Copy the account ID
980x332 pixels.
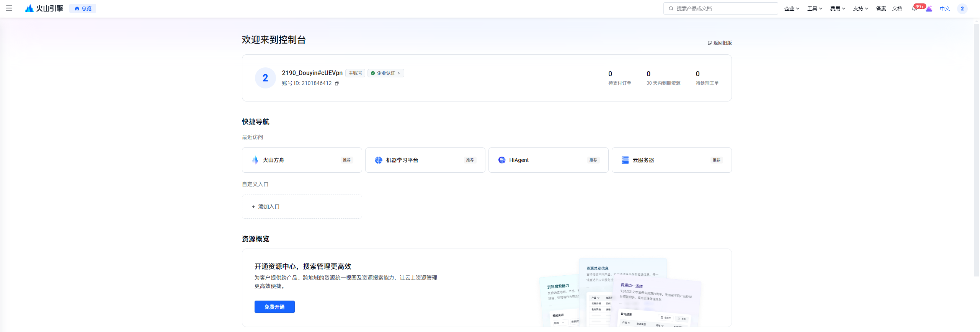click(x=337, y=83)
